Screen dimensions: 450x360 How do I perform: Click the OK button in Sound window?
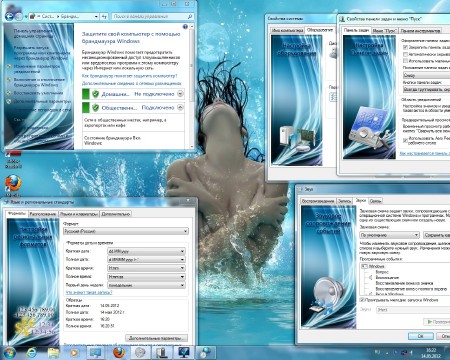(421, 336)
